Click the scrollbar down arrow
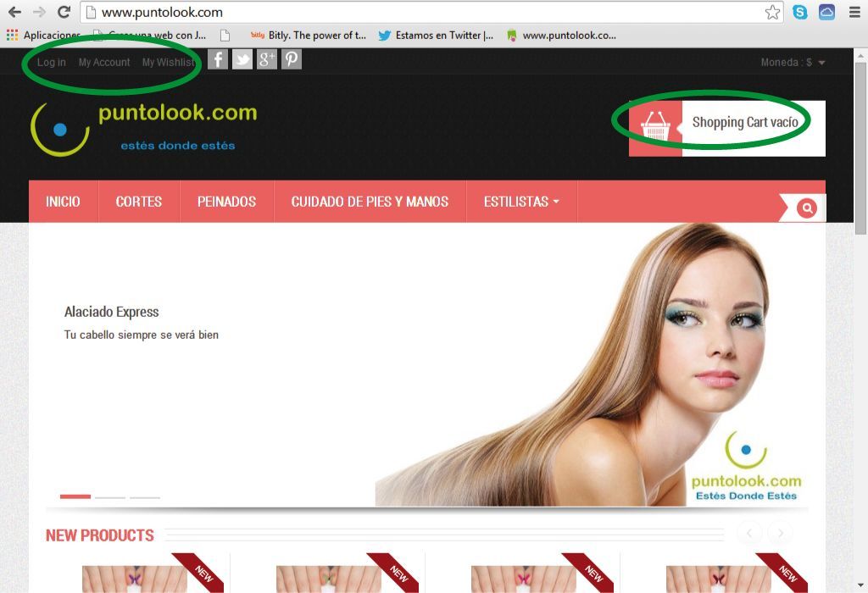This screenshot has height=593, width=868. (860, 585)
